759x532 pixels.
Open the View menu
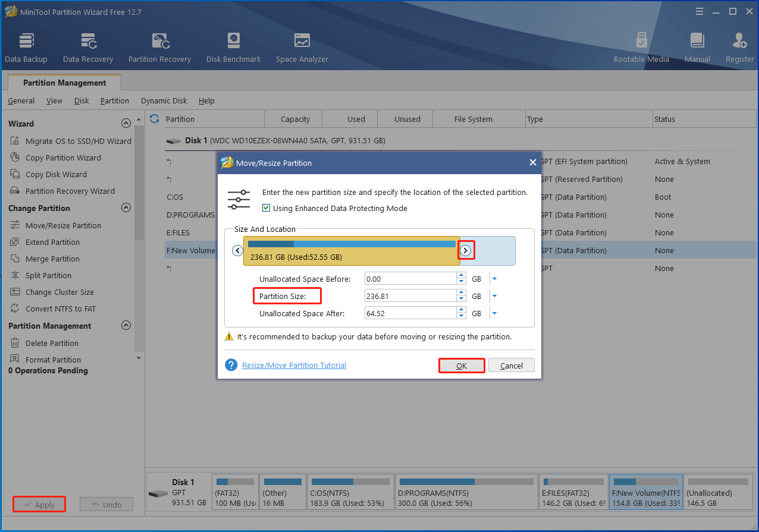click(x=54, y=100)
